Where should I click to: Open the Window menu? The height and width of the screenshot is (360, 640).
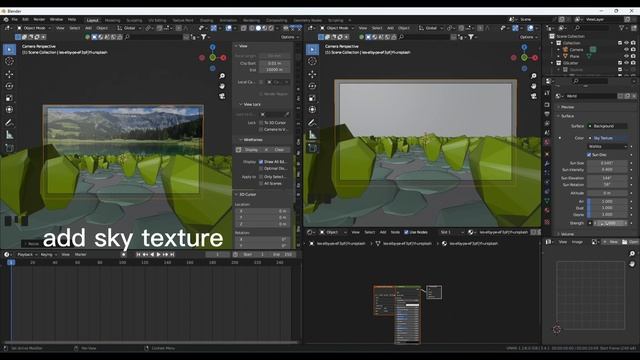pos(56,20)
